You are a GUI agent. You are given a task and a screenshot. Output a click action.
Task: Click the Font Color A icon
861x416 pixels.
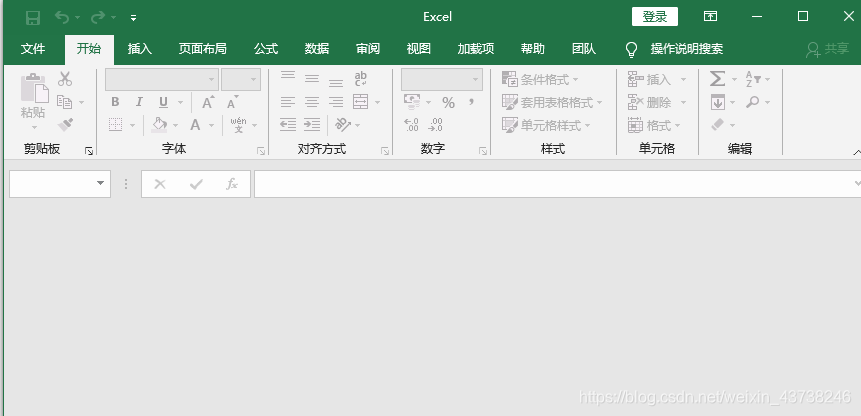coord(195,125)
